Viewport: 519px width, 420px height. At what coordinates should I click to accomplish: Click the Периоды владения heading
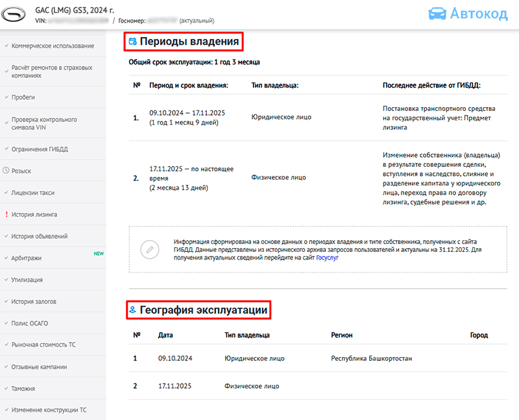(x=189, y=42)
